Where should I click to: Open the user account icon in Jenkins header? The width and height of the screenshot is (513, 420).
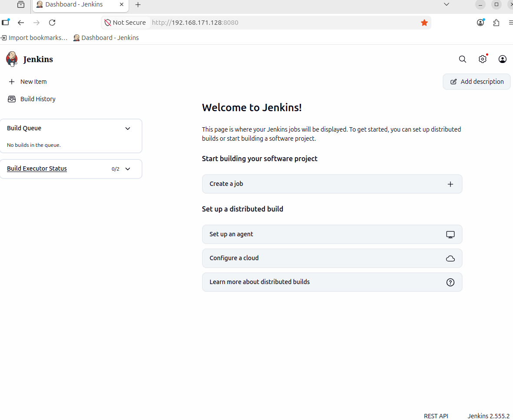[502, 59]
